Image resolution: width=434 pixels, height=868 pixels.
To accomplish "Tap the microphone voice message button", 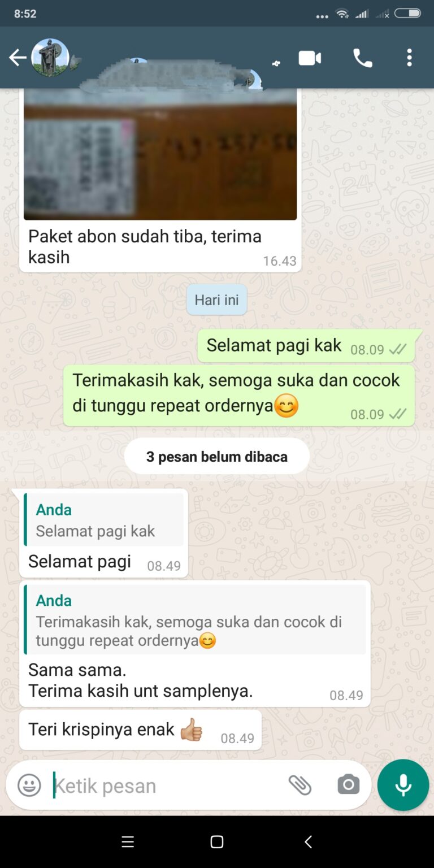I will click(x=403, y=785).
